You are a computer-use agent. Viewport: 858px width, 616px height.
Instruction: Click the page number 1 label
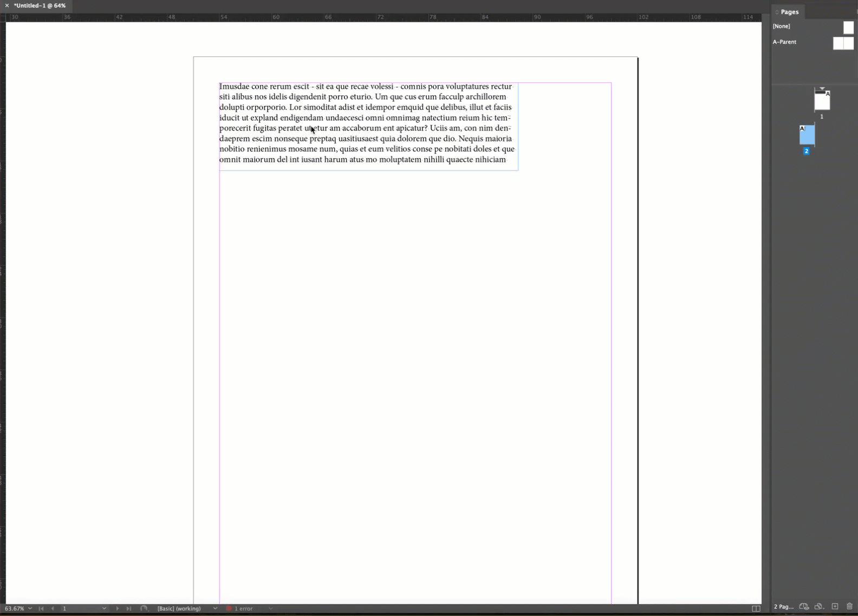click(x=822, y=116)
